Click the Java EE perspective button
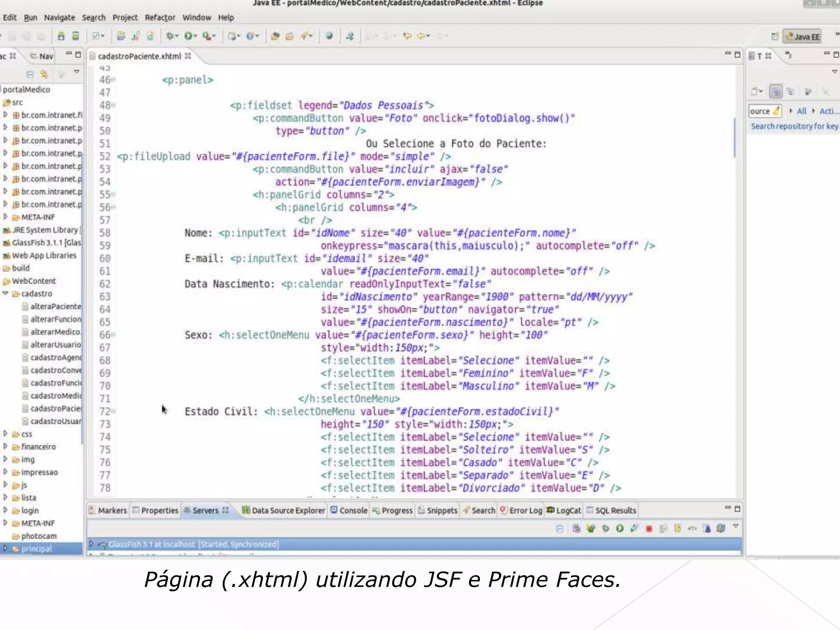 (x=802, y=37)
